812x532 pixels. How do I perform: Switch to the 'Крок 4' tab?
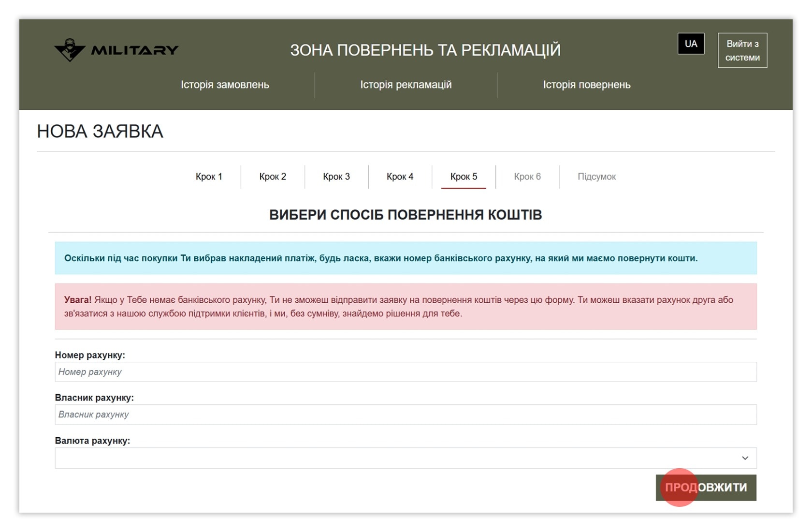coord(400,177)
